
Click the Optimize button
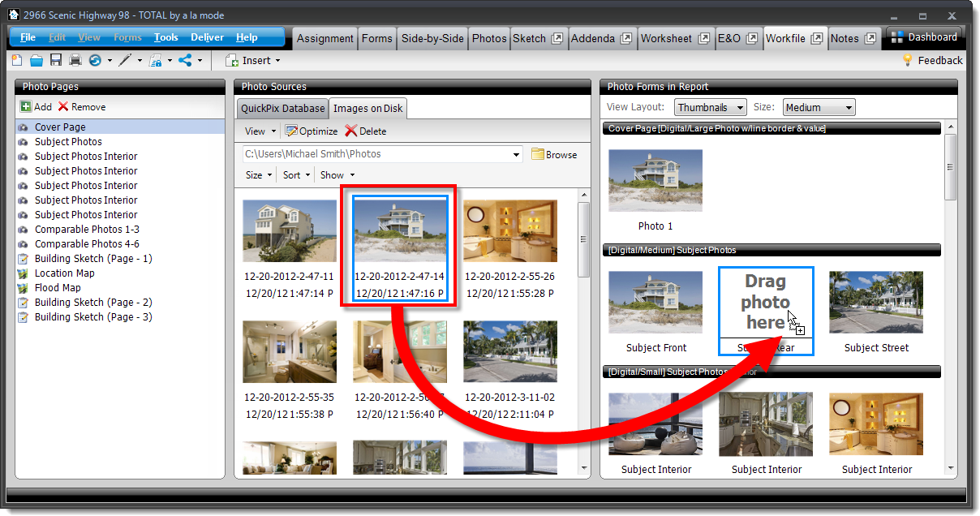[312, 131]
